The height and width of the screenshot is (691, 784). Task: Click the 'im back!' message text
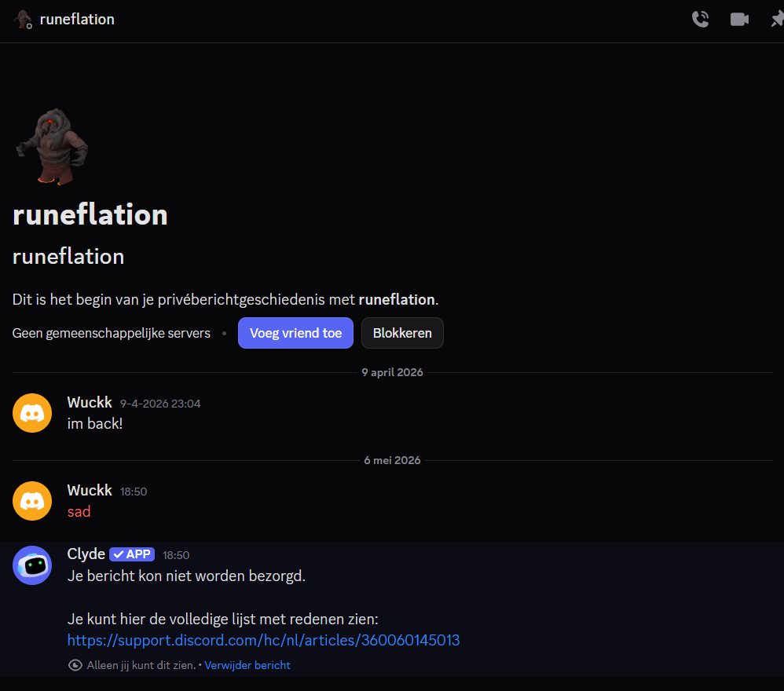point(95,424)
